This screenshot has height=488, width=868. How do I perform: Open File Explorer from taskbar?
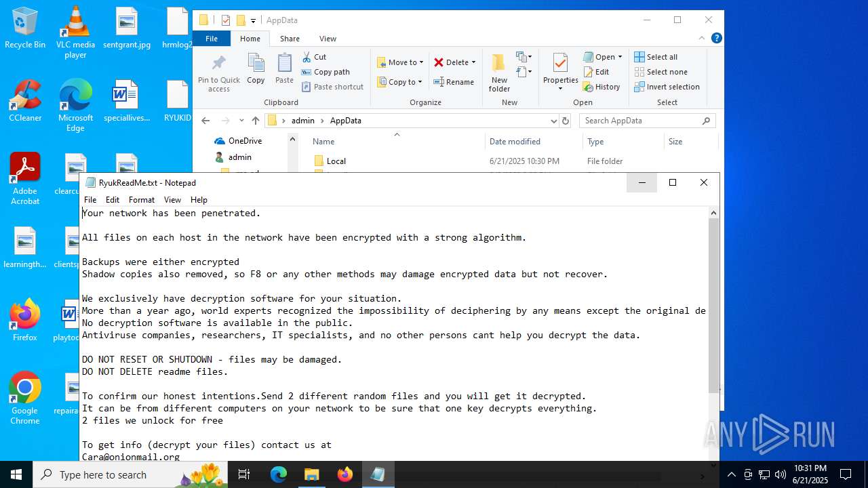[311, 474]
